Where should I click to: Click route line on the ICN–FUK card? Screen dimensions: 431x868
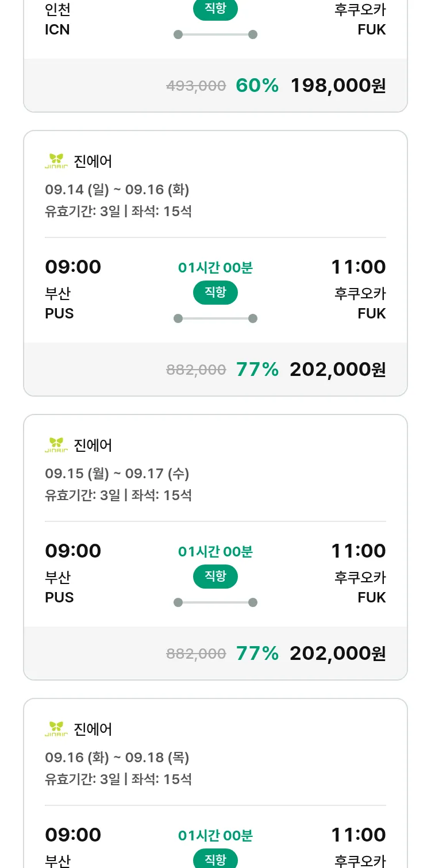tap(215, 34)
